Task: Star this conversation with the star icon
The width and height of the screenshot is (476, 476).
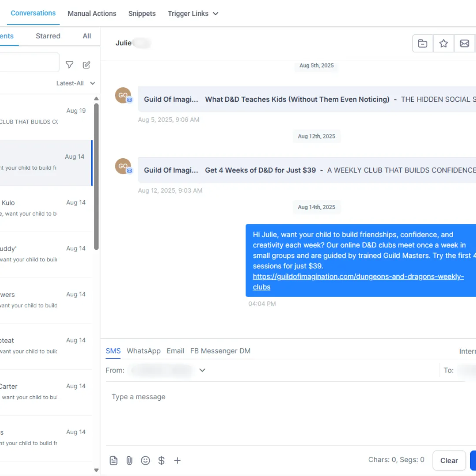Action: point(443,43)
